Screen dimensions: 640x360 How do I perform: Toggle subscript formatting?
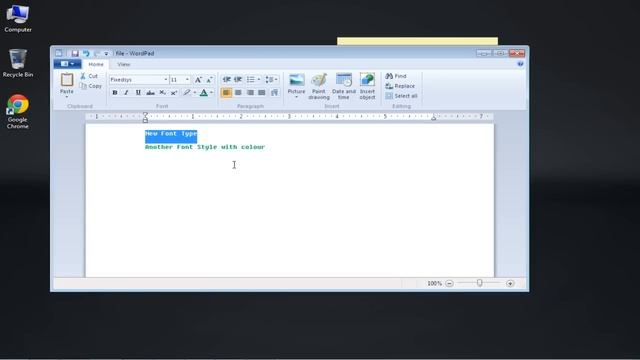[x=162, y=93]
